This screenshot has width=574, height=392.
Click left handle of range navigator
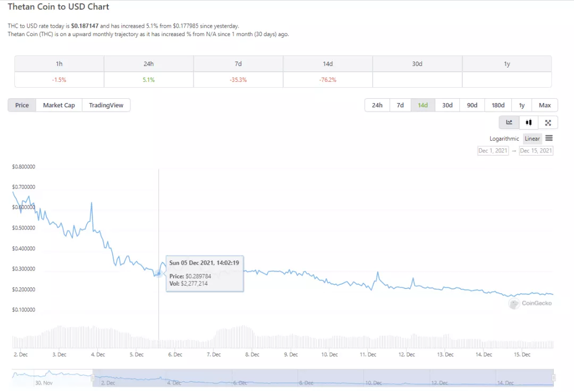pyautogui.click(x=93, y=378)
